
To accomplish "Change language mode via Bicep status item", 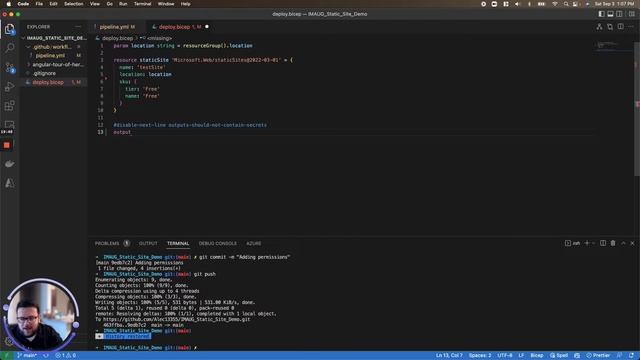I will point(537,356).
